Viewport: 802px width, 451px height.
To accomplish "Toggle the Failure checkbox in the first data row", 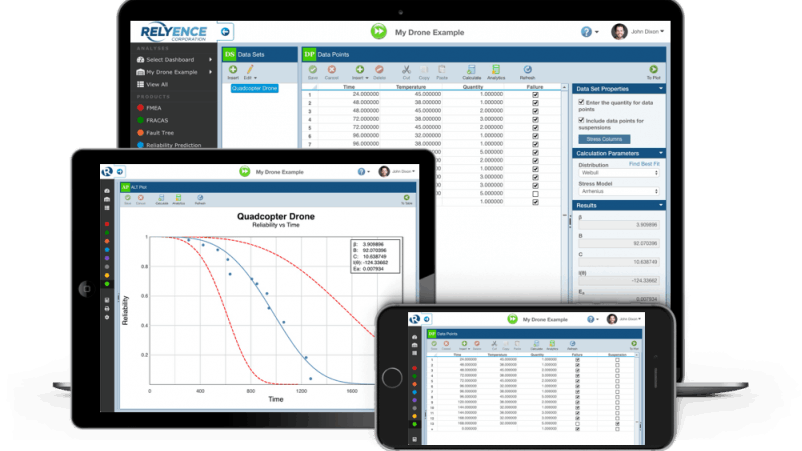I will [x=535, y=94].
